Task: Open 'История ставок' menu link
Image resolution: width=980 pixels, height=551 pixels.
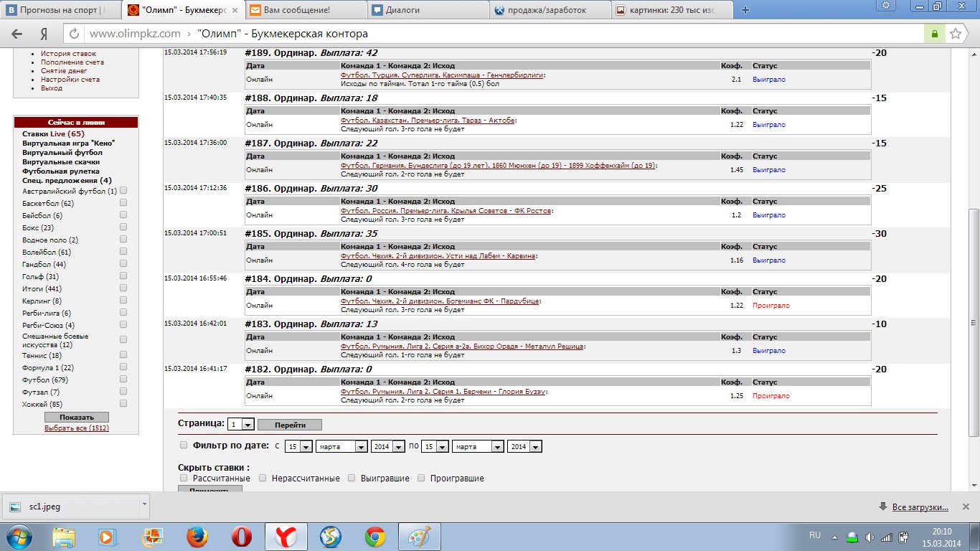Action: pos(68,54)
